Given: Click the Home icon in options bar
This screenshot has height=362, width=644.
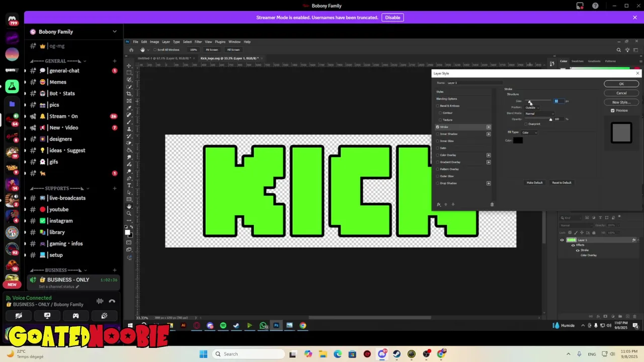Looking at the screenshot, I should (x=131, y=50).
